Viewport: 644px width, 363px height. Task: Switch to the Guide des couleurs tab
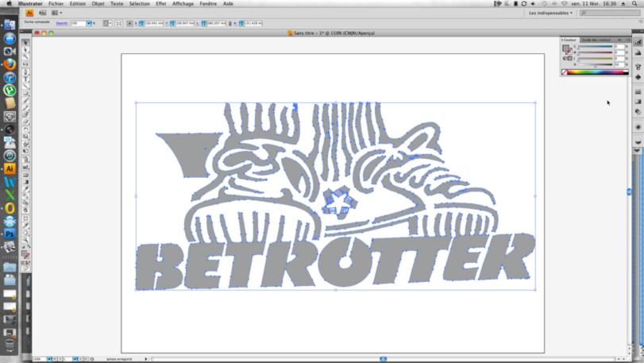[x=596, y=40]
